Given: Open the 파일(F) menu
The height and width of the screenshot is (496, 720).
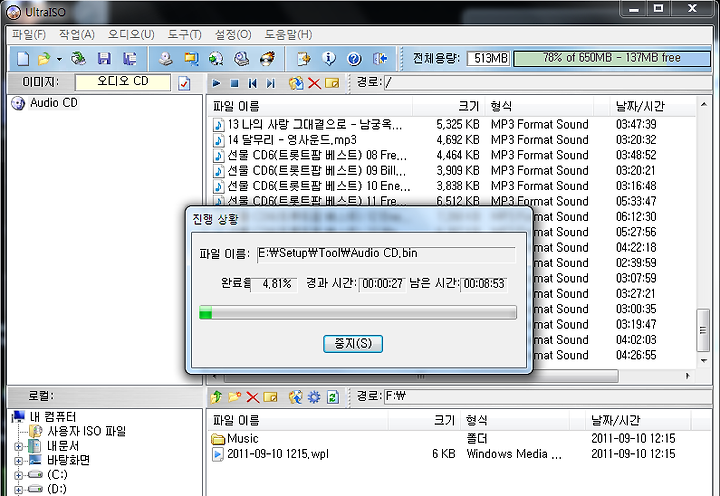Looking at the screenshot, I should pyautogui.click(x=29, y=34).
